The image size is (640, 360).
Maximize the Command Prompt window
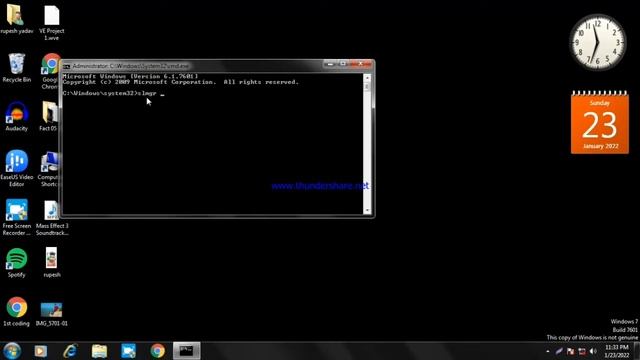coord(343,64)
